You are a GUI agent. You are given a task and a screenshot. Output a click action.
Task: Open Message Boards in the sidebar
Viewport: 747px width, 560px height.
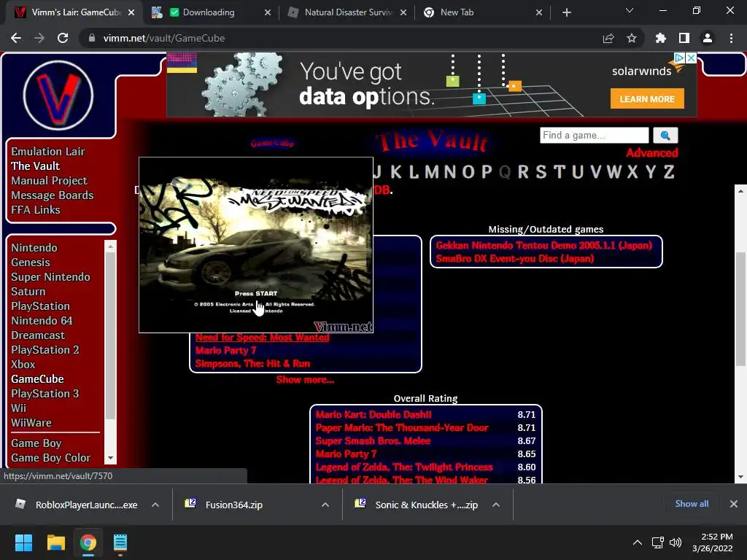[x=53, y=195]
